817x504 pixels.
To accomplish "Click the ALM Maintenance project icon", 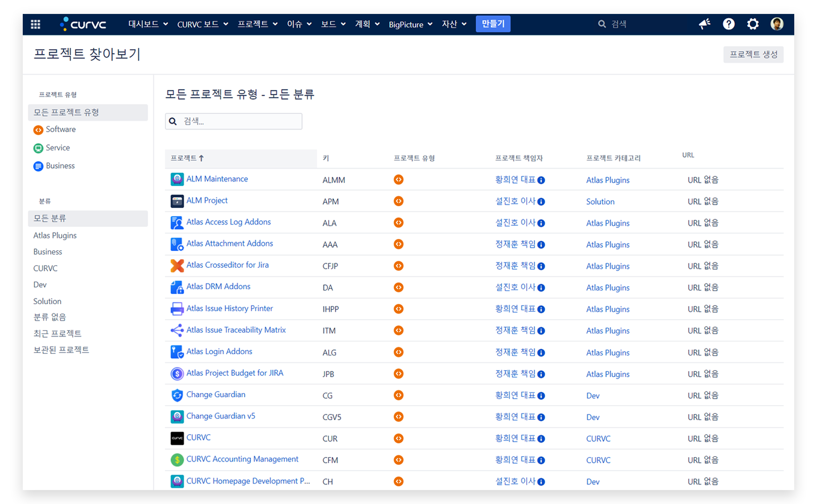I will 177,179.
